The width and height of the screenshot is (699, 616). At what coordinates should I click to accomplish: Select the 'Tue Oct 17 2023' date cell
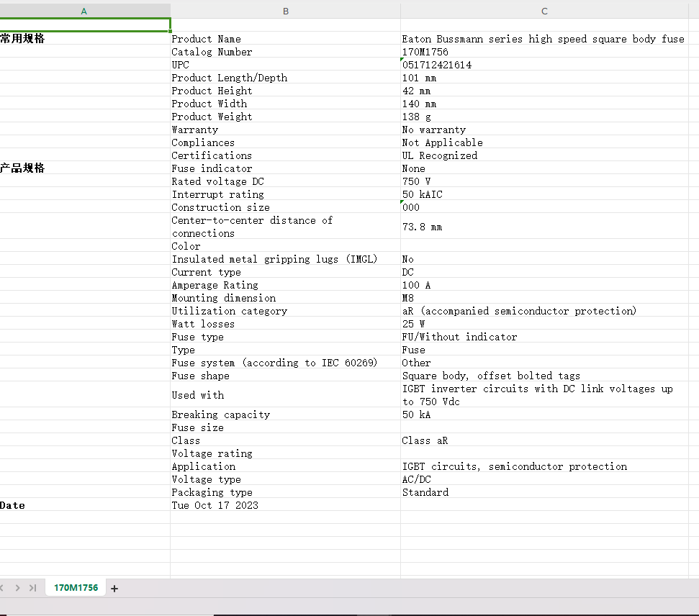(x=285, y=505)
